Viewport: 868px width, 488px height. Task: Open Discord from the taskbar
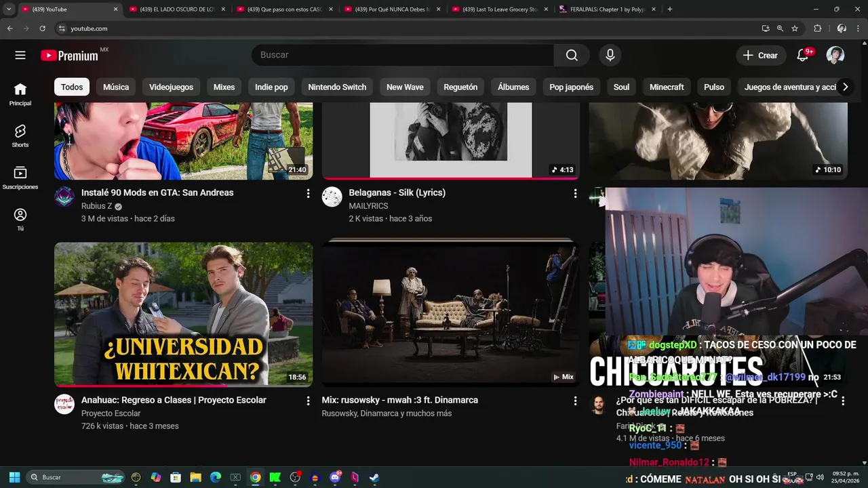click(335, 477)
